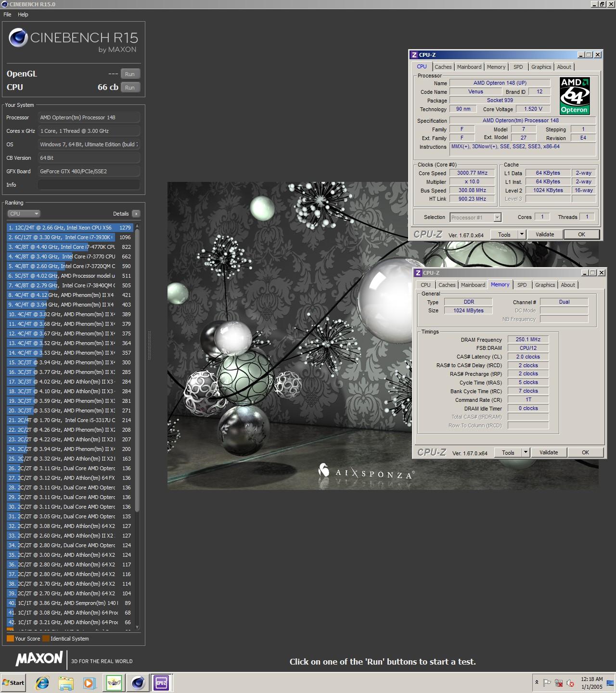Screen dimensions: 616x693
Task: Expand ranking Details arrow
Action: (136, 214)
